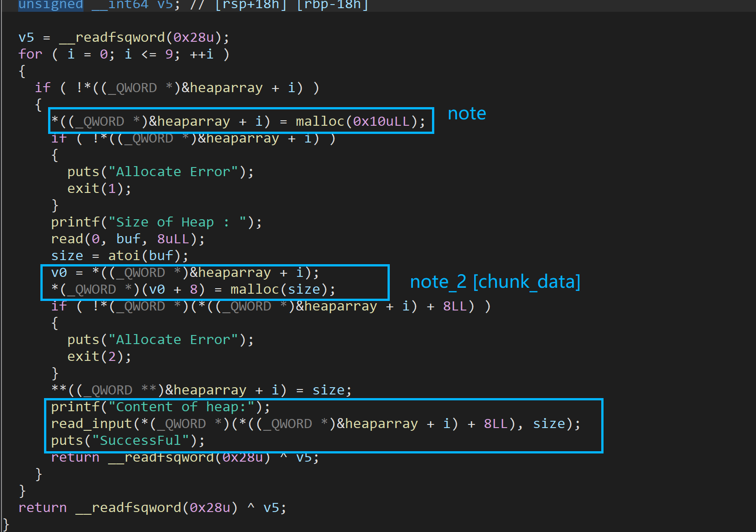The width and height of the screenshot is (756, 532).
Task: Click the if check with + 8LL
Action: pos(271,306)
